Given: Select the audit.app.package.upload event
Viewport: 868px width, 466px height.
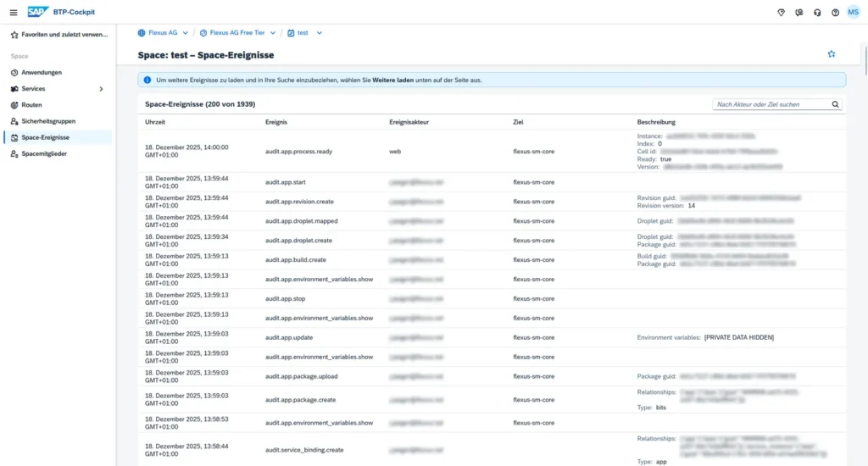Looking at the screenshot, I should pyautogui.click(x=301, y=376).
